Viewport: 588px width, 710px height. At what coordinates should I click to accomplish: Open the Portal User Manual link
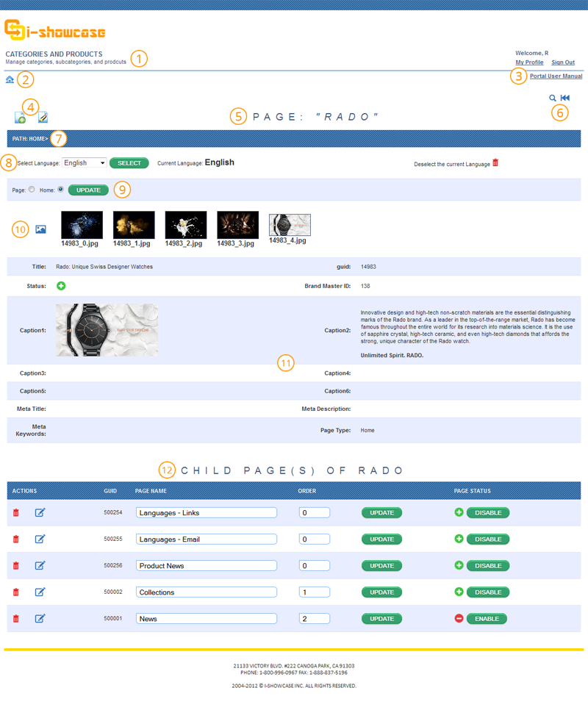556,76
